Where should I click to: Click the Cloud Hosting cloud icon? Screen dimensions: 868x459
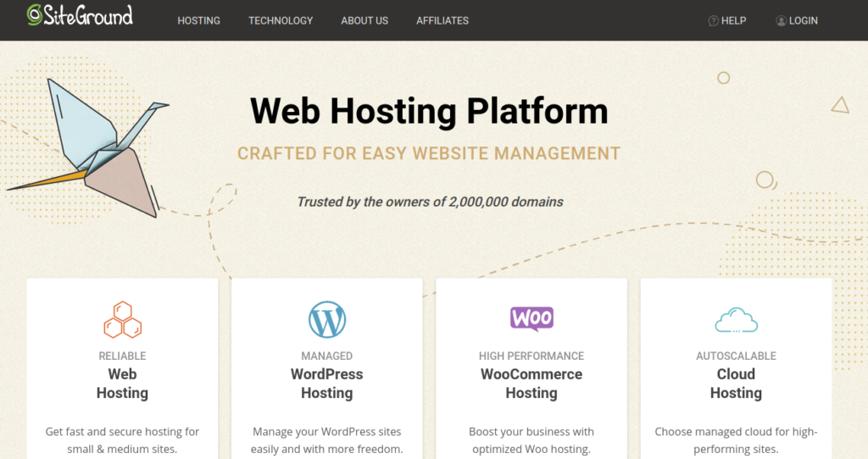tap(737, 320)
